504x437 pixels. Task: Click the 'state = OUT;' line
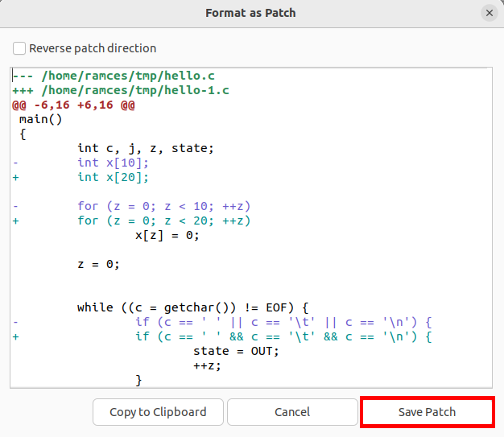[236, 351]
